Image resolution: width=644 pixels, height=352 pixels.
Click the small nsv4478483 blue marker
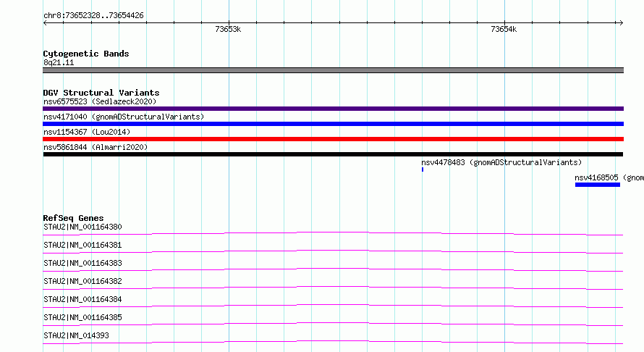point(423,169)
